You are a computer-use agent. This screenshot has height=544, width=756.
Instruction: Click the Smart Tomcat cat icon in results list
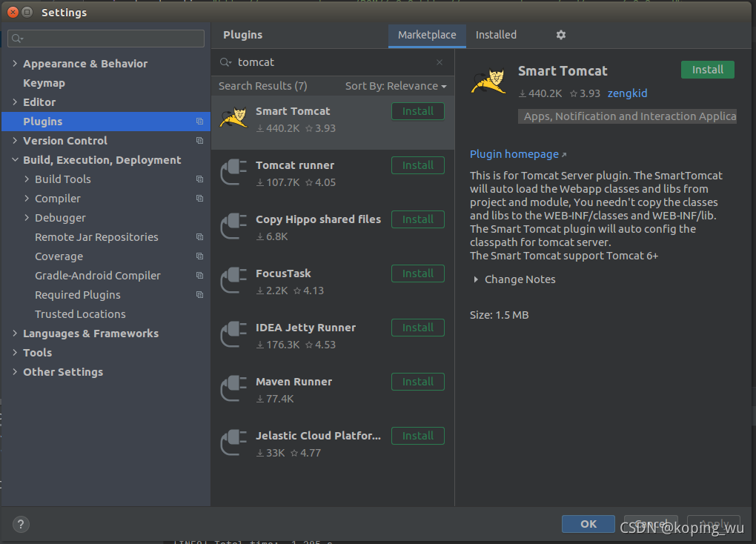coord(233,117)
